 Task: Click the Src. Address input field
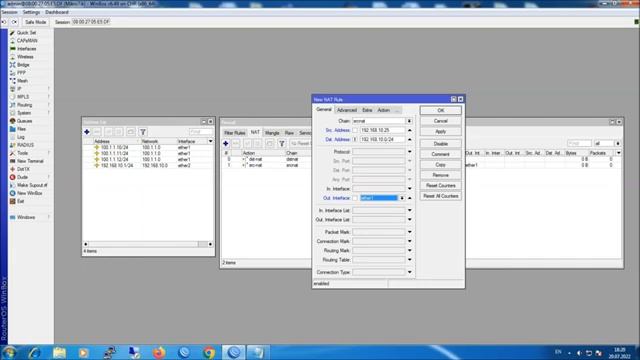[x=382, y=130]
